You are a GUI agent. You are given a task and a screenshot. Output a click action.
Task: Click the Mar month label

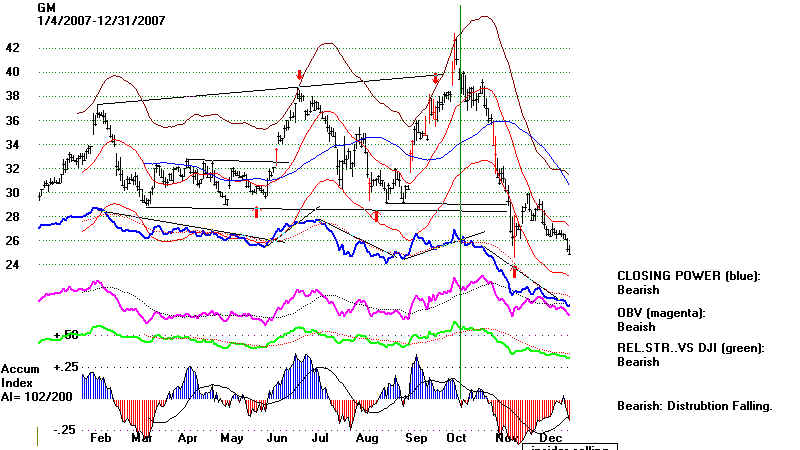(x=141, y=438)
